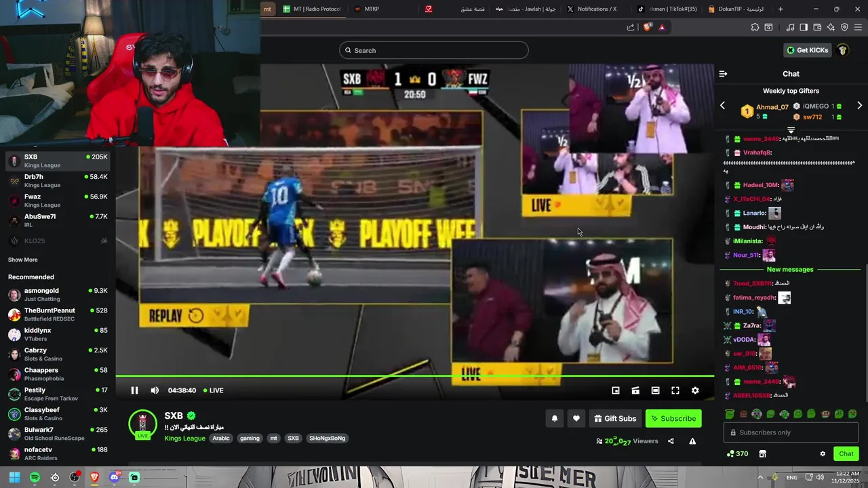Open the user profile avatar menu
Image resolution: width=868 pixels, height=488 pixels.
pos(843,50)
